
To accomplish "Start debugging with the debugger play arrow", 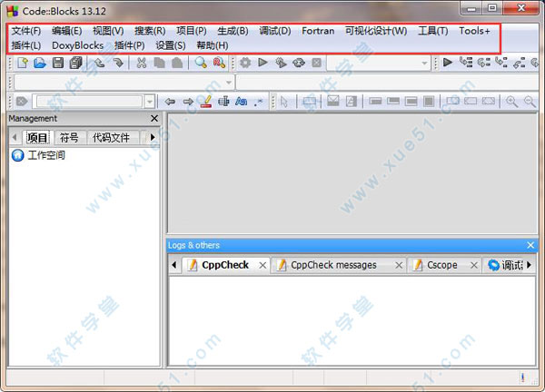I will pyautogui.click(x=447, y=63).
